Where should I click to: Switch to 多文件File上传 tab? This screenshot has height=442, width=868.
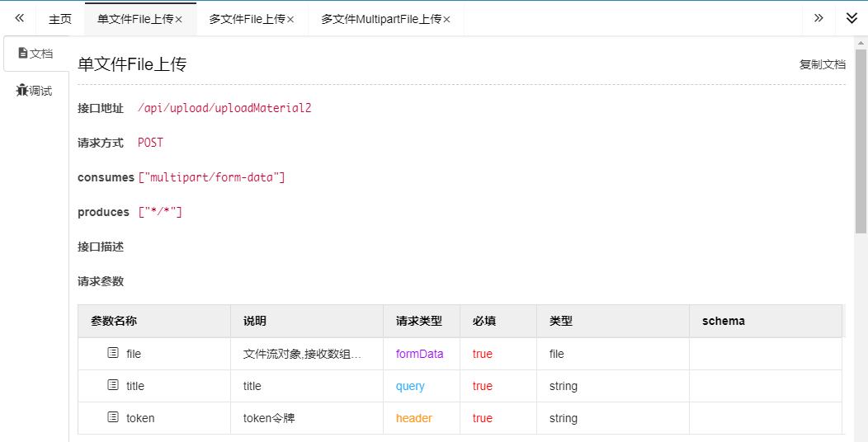click(247, 19)
